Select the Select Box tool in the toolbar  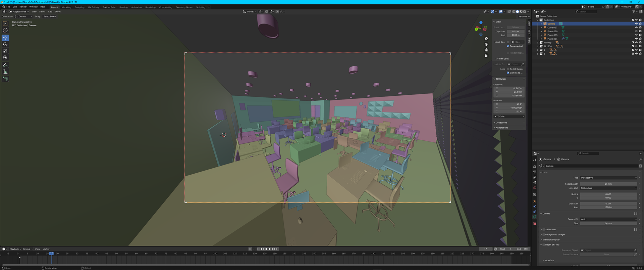(x=5, y=24)
